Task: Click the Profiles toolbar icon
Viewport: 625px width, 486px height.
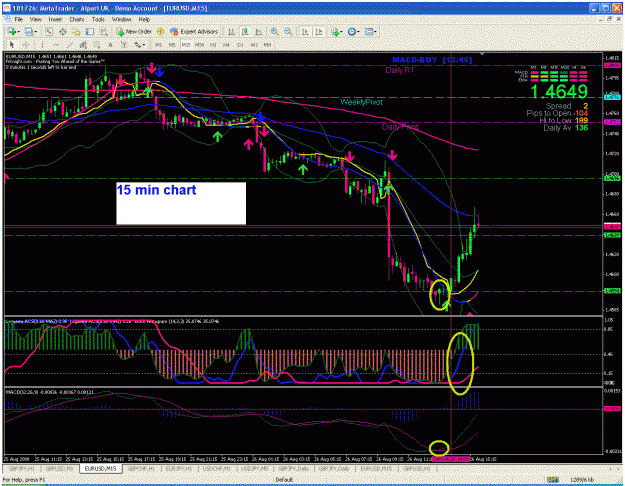Action: 29,31
